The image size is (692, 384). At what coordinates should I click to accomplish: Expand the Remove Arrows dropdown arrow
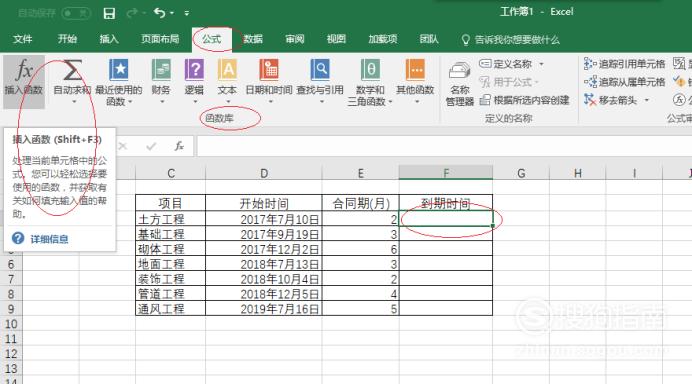tap(647, 100)
